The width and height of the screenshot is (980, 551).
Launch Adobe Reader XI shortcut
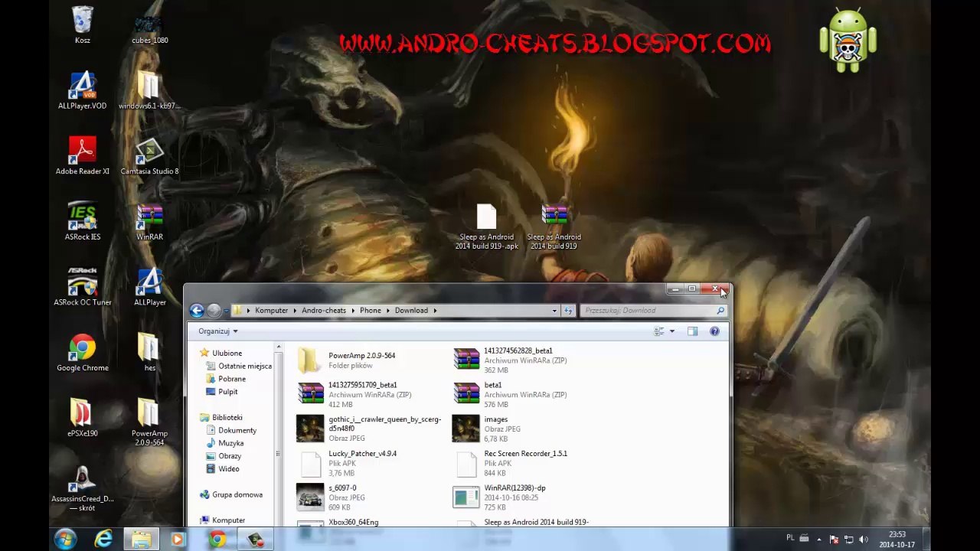point(83,156)
